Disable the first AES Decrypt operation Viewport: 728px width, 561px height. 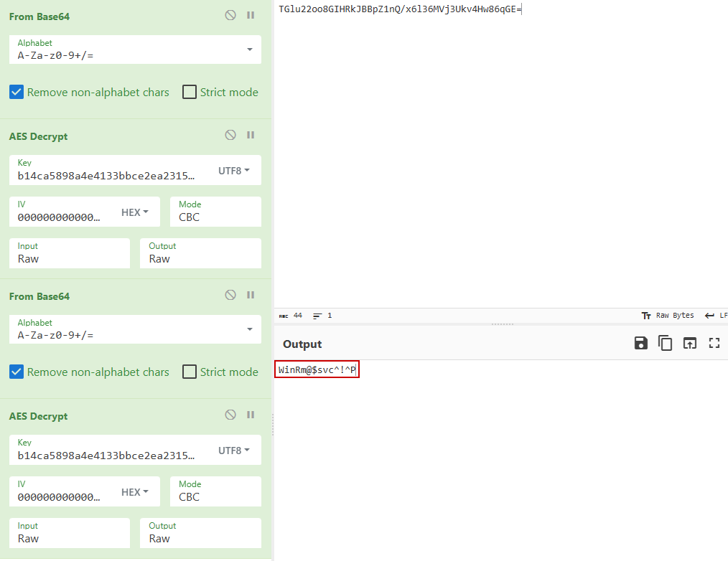point(230,135)
